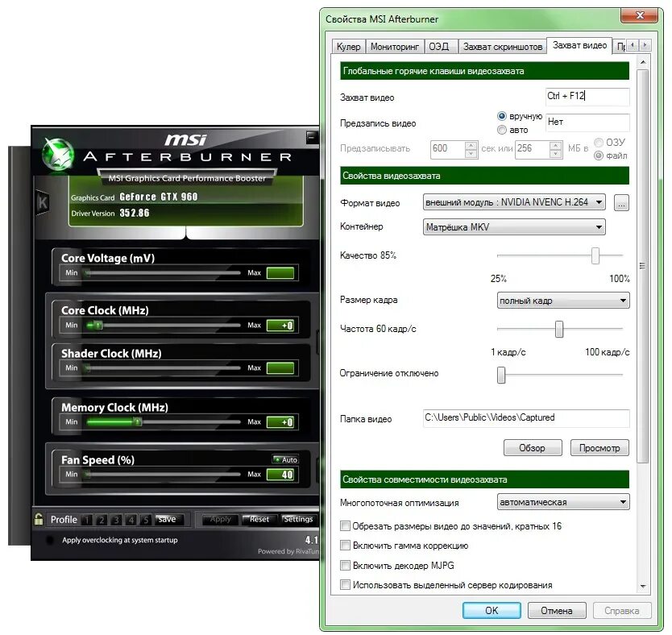This screenshot has height=635, width=672.
Task: Toggle Apply overclocking at system startup indicator
Action: [50, 540]
